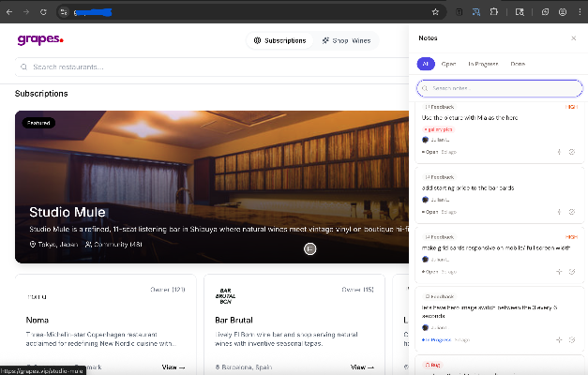Viewport: 588px width, 375px height.
Task: Click sparkle icon on 'add starting price' note
Action: (559, 212)
